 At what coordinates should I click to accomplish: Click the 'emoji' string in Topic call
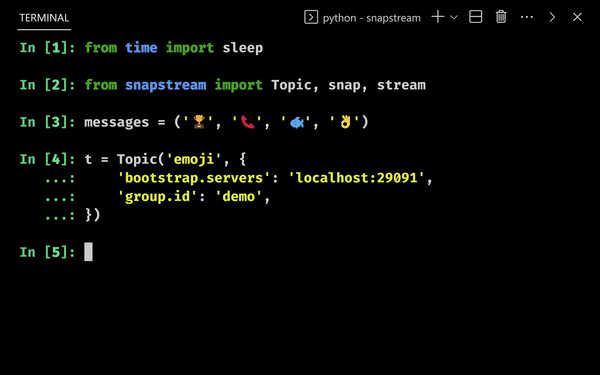tap(194, 159)
